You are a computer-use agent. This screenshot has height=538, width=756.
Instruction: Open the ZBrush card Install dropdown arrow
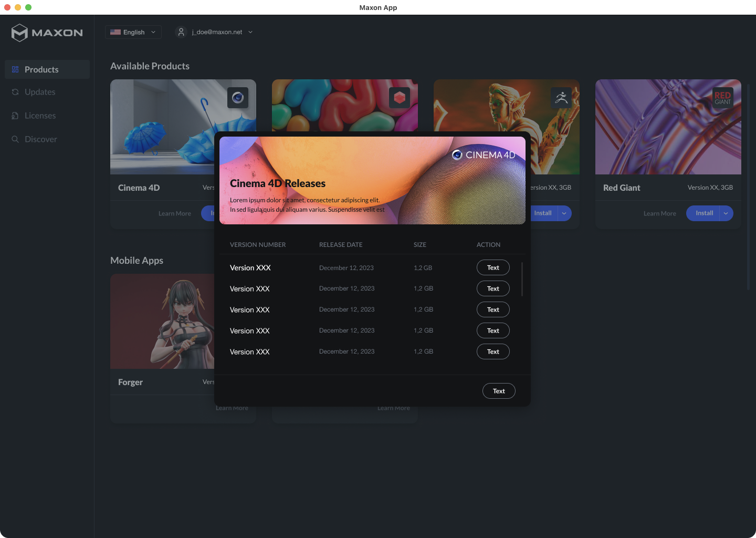[564, 213]
